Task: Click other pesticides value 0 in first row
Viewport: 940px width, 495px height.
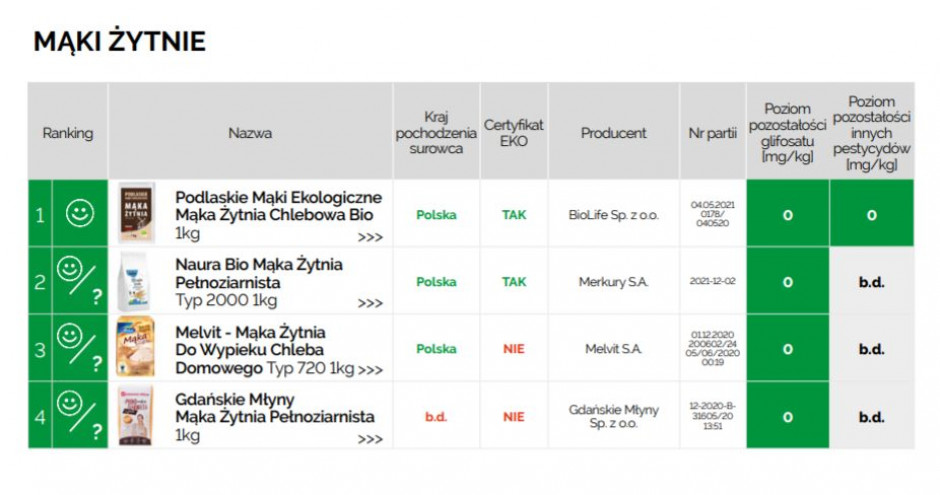Action: tap(872, 215)
